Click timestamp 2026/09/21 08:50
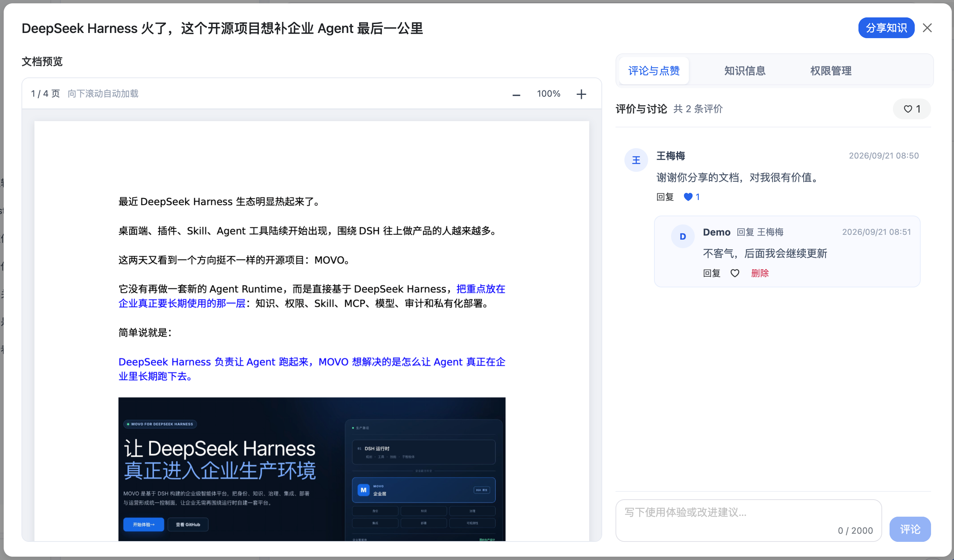954x560 pixels. (x=884, y=156)
